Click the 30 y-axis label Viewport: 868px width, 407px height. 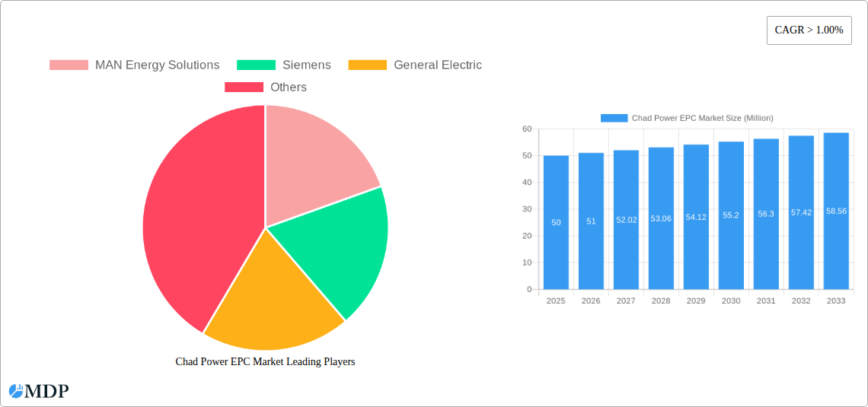pyautogui.click(x=527, y=209)
